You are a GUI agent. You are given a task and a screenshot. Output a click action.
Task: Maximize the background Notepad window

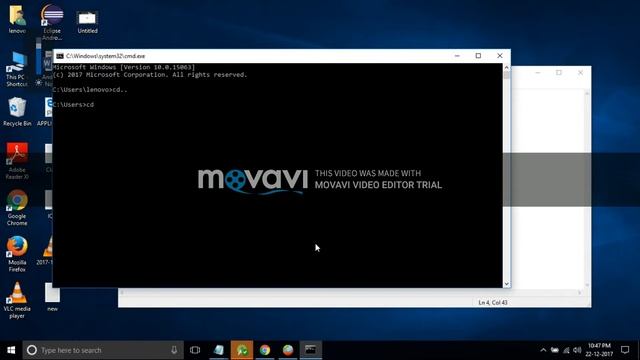559,73
